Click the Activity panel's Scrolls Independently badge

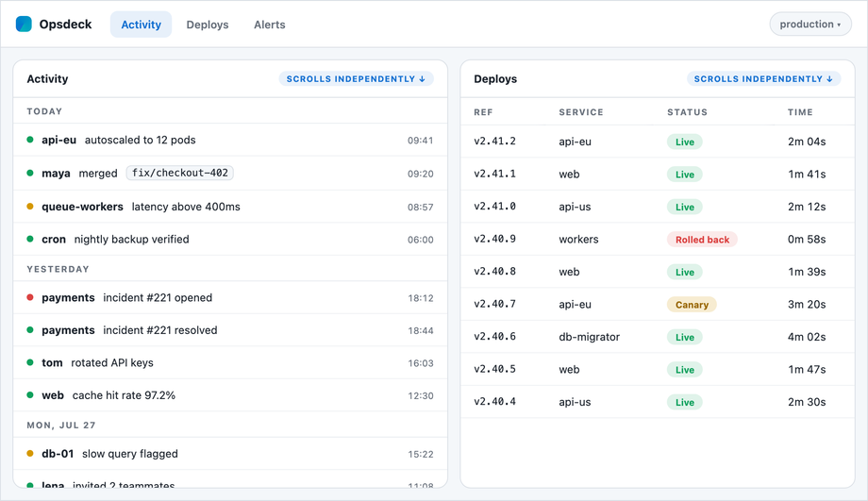(x=356, y=78)
